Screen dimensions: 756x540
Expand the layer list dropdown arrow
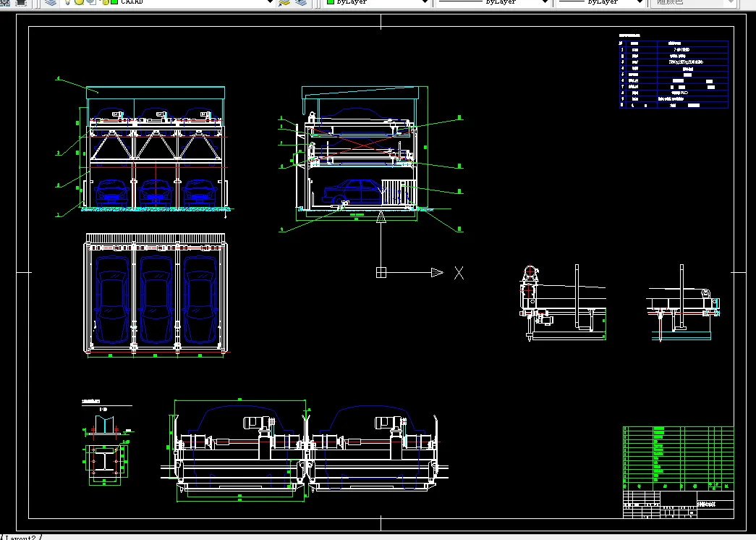[271, 2]
